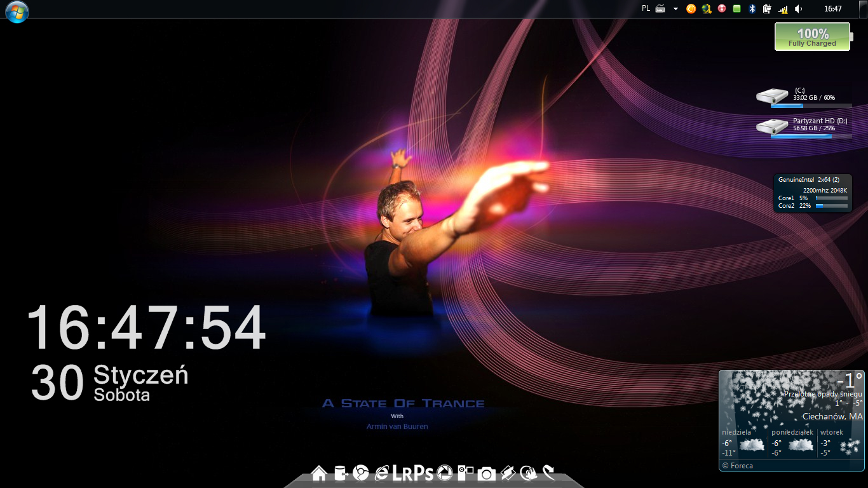Click the 33.02 GB / 60% text
Screen dimensions: 868x488
pyautogui.click(x=814, y=98)
